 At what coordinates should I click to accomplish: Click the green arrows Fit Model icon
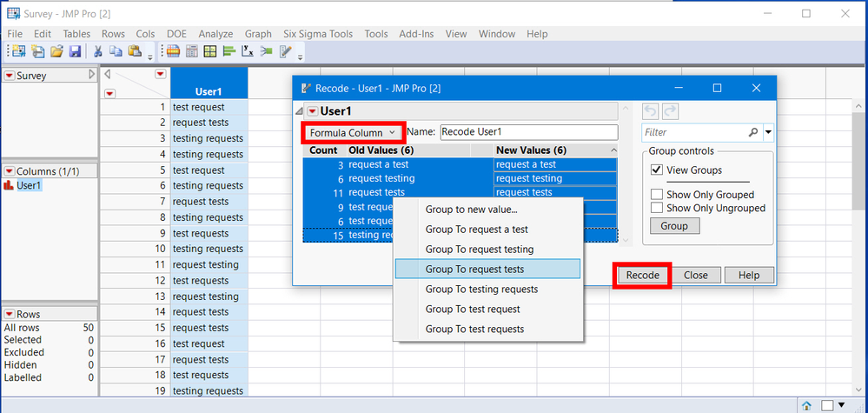(266, 51)
